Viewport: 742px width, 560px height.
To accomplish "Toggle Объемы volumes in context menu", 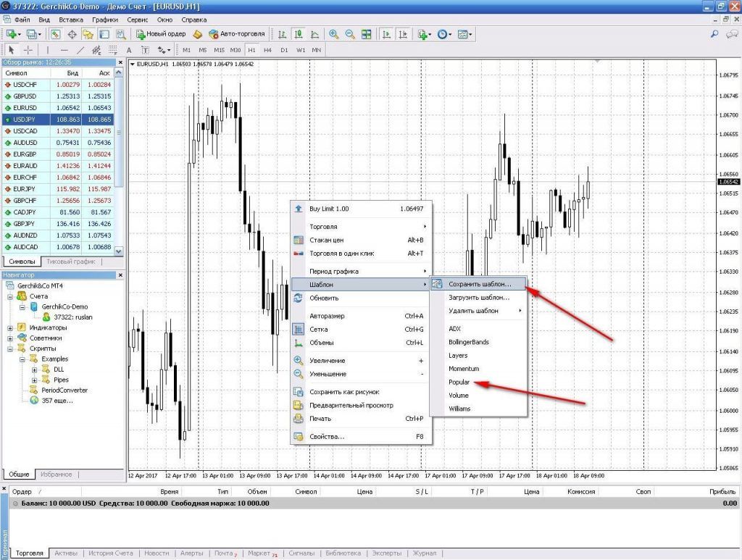I will (321, 343).
